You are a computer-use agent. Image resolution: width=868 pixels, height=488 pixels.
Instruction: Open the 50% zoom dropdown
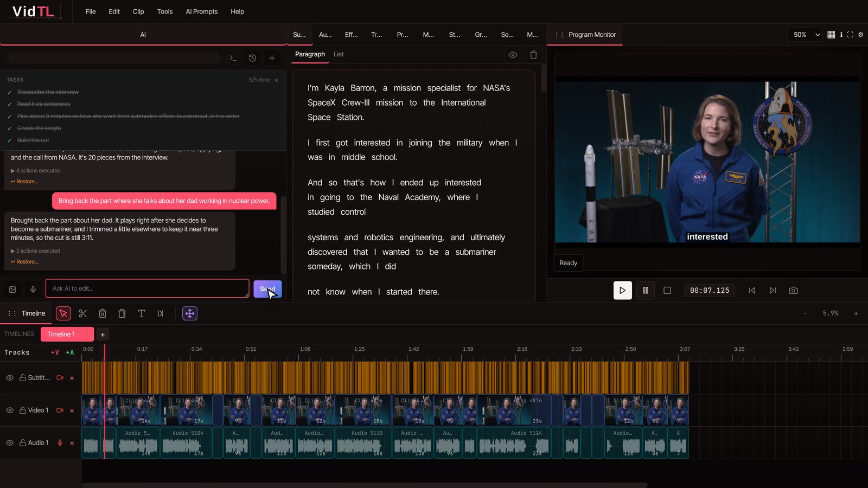point(804,35)
